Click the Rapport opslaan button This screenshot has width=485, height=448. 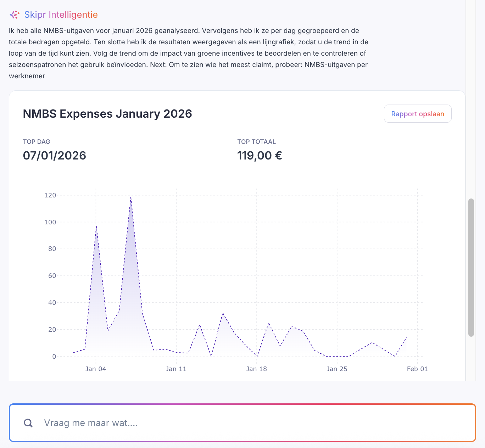417,114
